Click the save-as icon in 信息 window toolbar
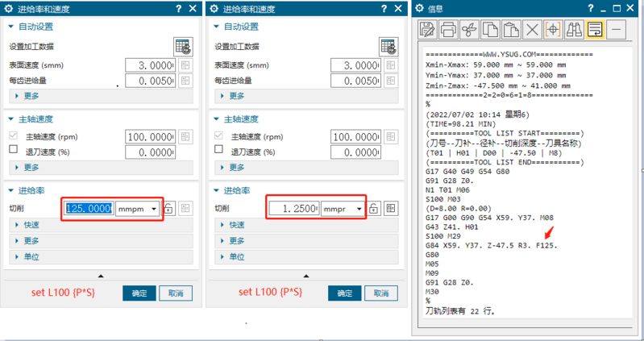 (x=427, y=30)
